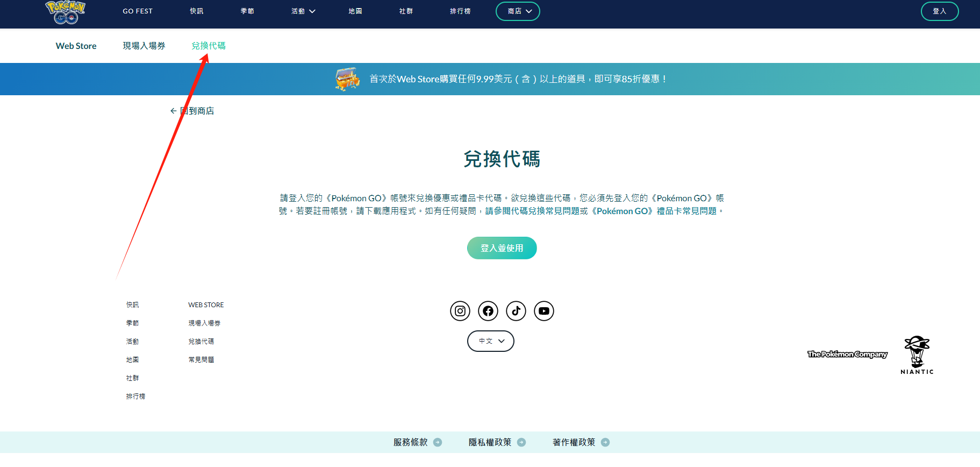Click footer link 社群
The width and height of the screenshot is (980, 467).
click(132, 378)
